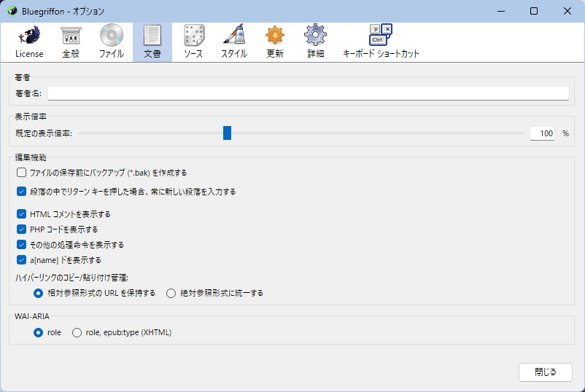The width and height of the screenshot is (585, 392).
Task: Open the License preferences pane
Action: point(29,42)
